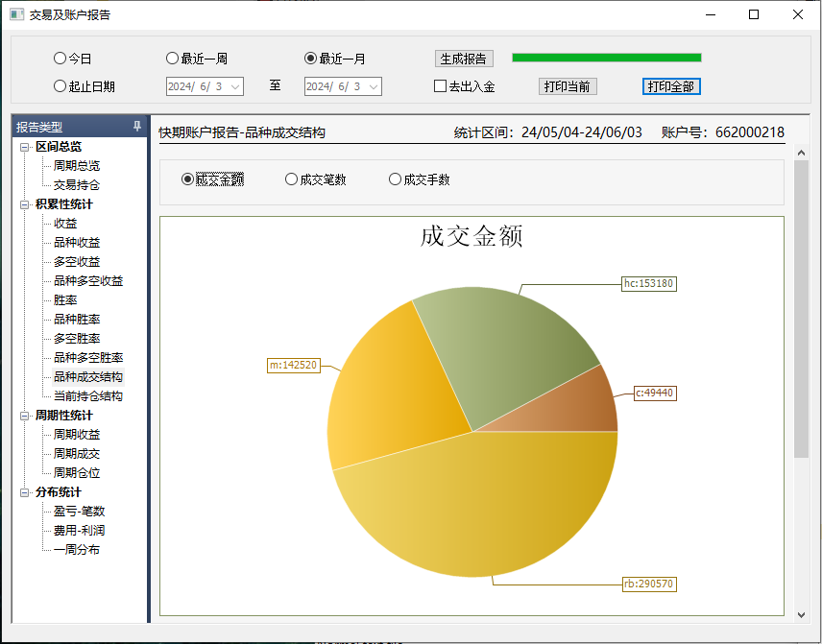
Task: Click the 打印全部 button
Action: [671, 86]
